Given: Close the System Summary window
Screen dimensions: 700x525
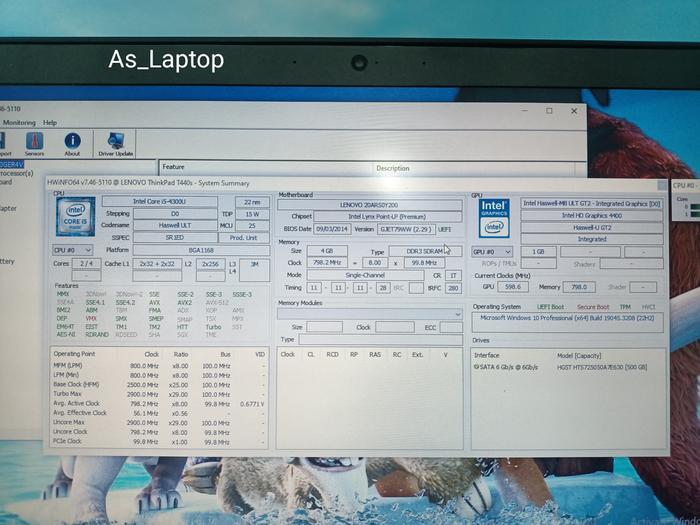Looking at the screenshot, I should click(660, 184).
